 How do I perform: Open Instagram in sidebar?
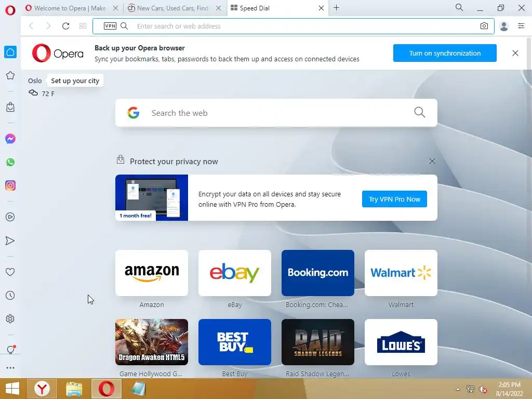10,185
